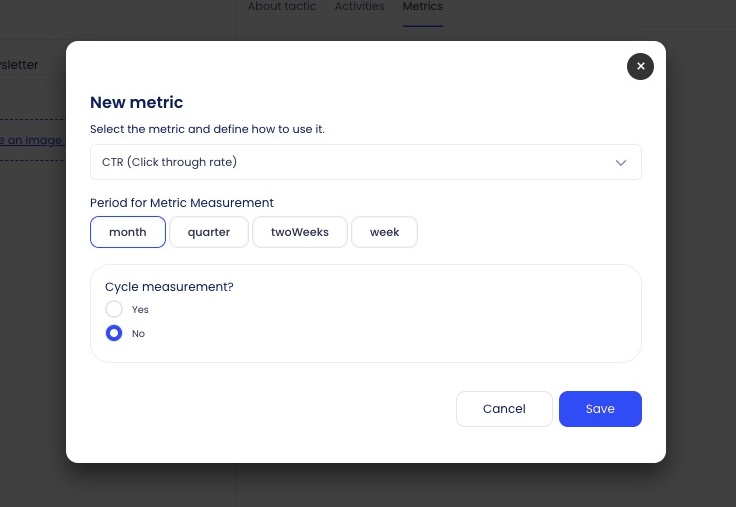736x507 pixels.
Task: Click the Yes label text
Action: coord(140,310)
